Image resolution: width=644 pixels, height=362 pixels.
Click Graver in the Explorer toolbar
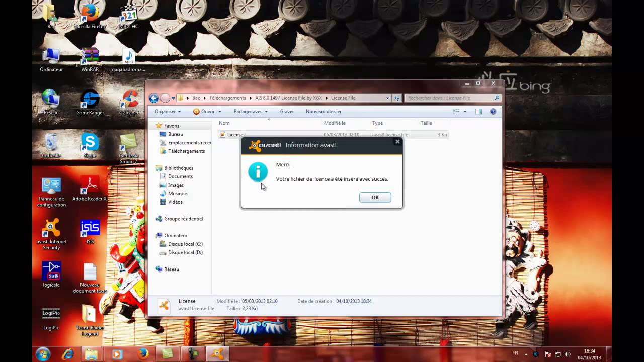[x=287, y=111]
